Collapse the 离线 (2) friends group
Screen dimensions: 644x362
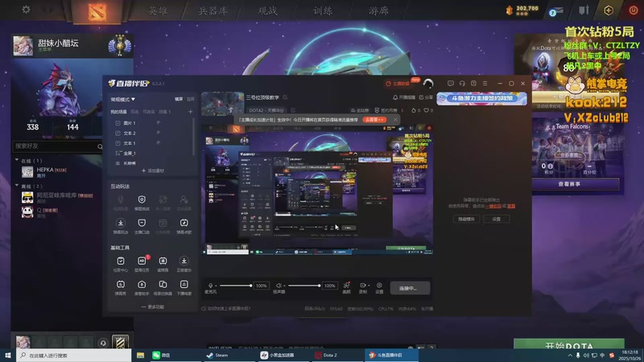tap(17, 186)
